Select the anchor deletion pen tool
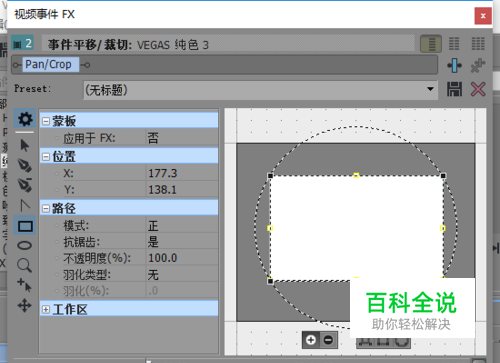The image size is (500, 363). pos(25,185)
